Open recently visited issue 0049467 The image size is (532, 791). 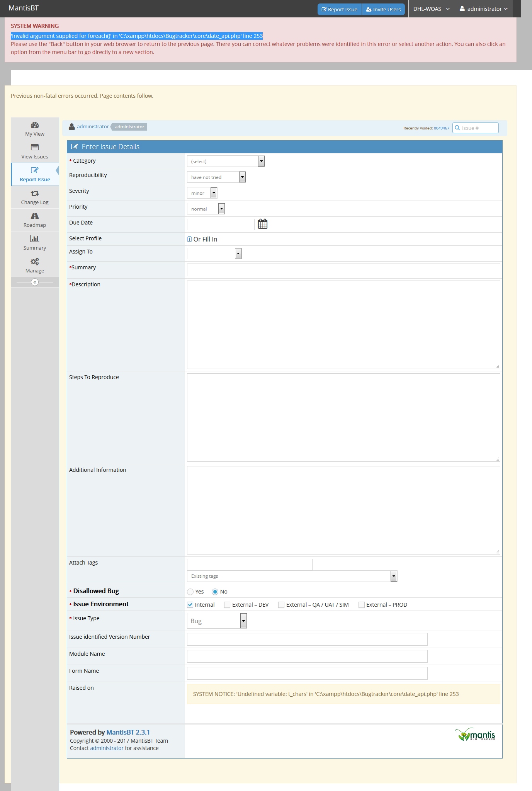441,128
